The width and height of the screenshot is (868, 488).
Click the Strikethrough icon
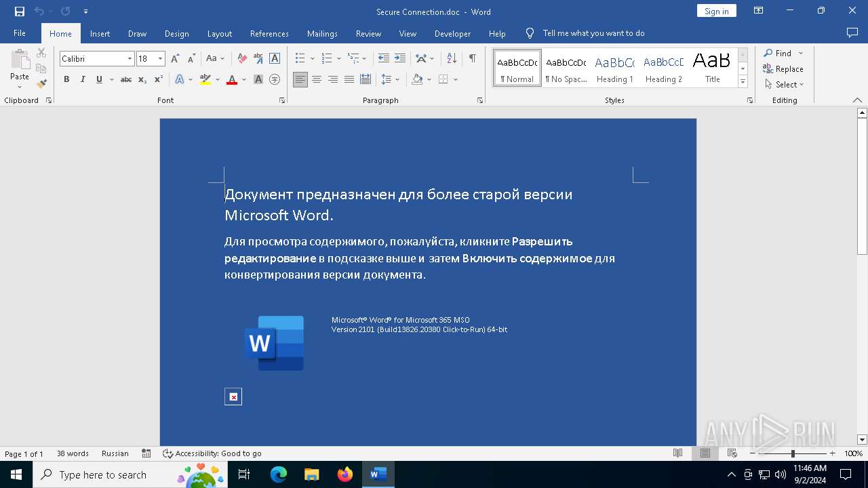click(x=126, y=79)
